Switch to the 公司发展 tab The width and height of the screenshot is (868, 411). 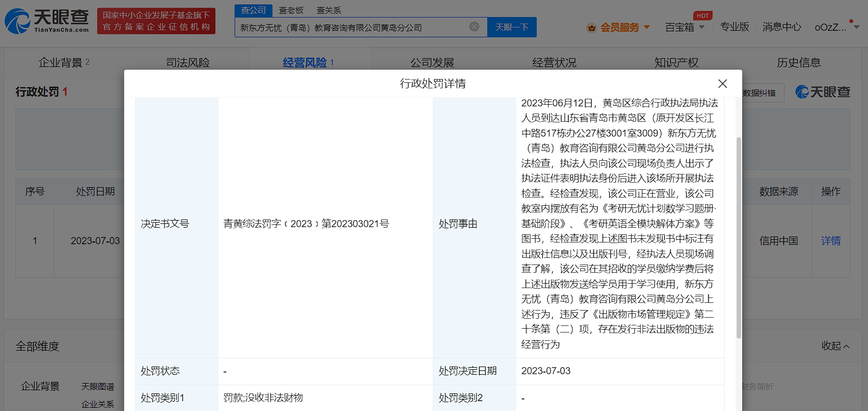click(x=432, y=63)
